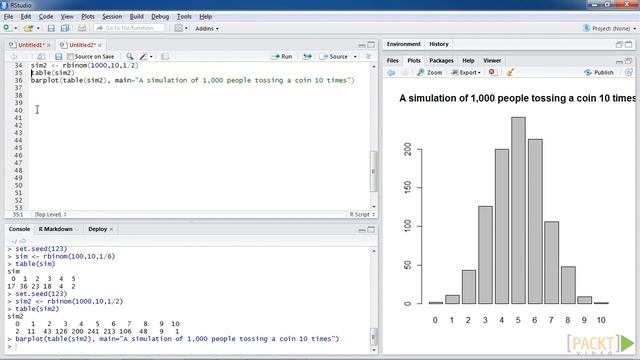The height and width of the screenshot is (360, 640).
Task: Open the Plots menu
Action: pos(88,17)
